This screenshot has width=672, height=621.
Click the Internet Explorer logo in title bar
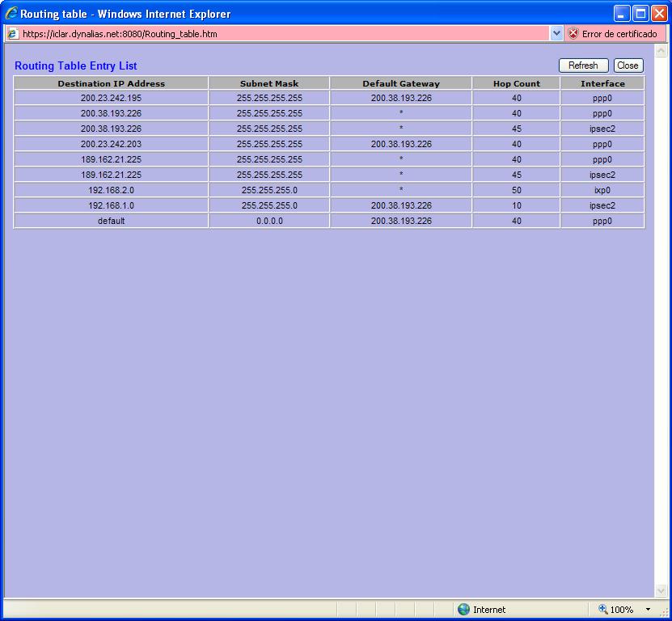coord(11,13)
